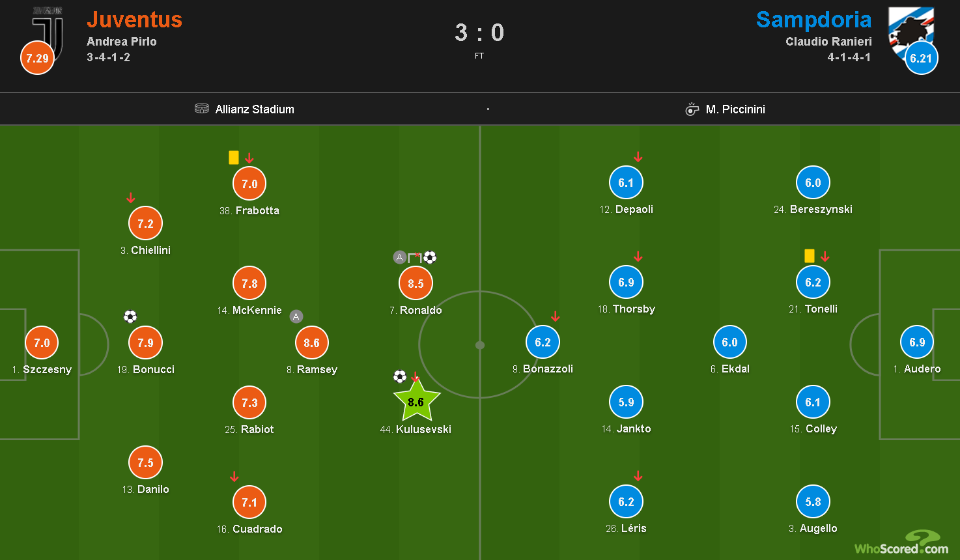Click Tonelli's yellow card icon
This screenshot has width=960, height=560.
coord(810,256)
